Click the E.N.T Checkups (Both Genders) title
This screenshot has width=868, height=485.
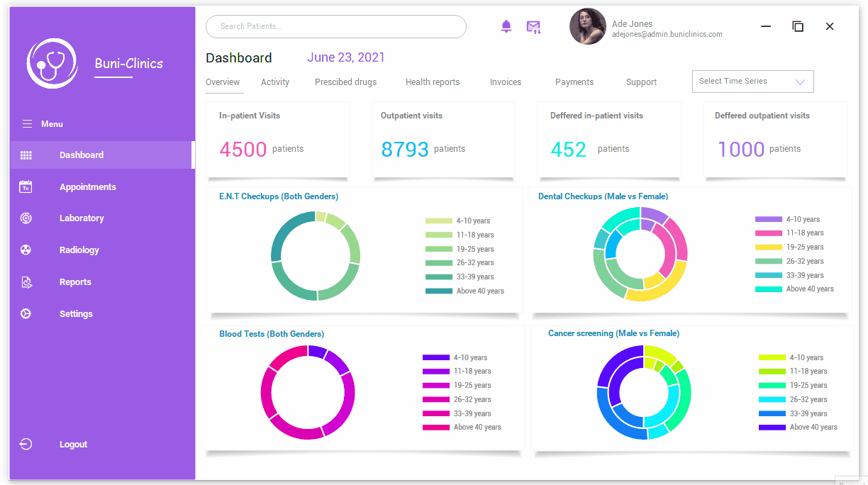pyautogui.click(x=279, y=196)
